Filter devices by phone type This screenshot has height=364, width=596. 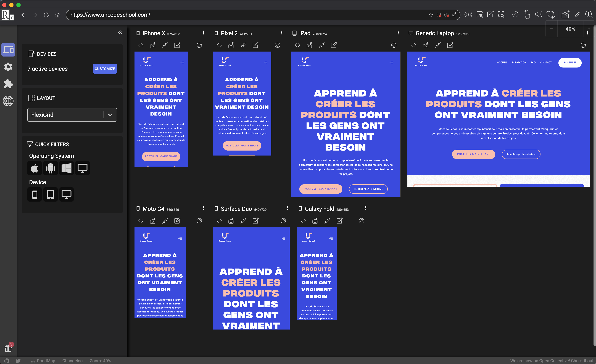point(34,194)
